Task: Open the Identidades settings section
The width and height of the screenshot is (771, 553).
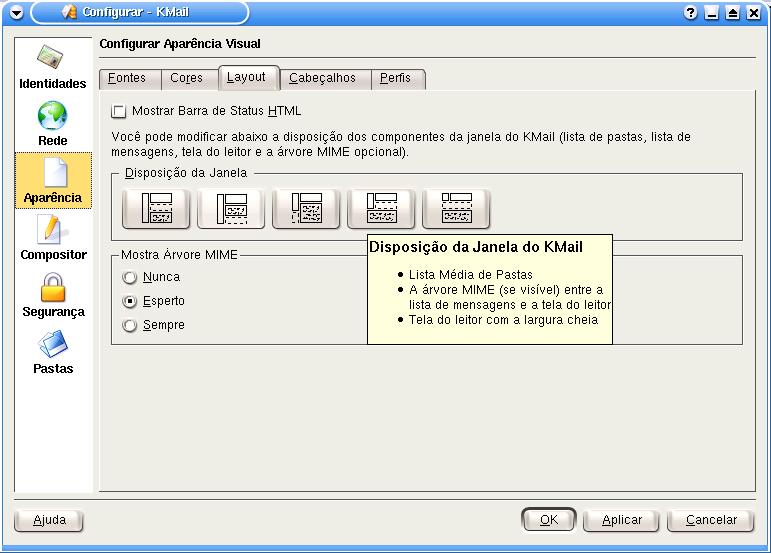Action: coord(53,66)
